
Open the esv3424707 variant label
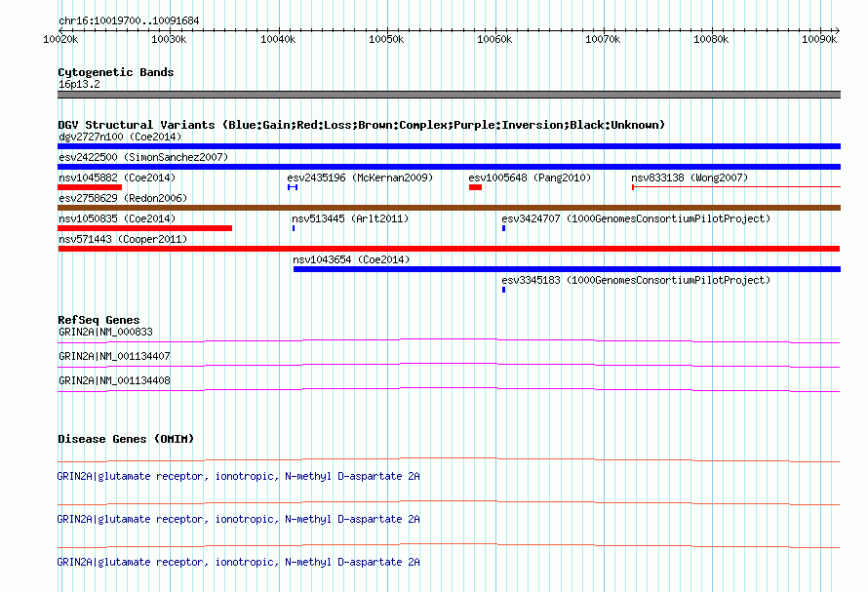(636, 218)
